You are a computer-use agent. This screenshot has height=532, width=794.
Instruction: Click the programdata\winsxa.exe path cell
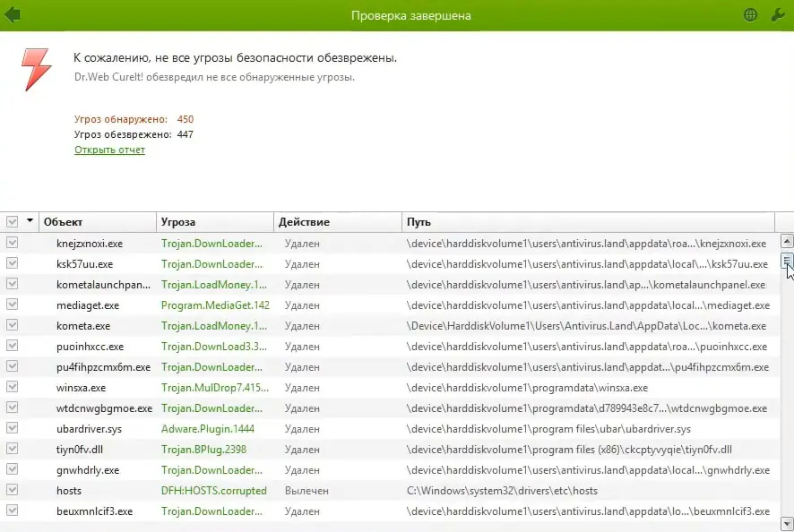point(527,388)
